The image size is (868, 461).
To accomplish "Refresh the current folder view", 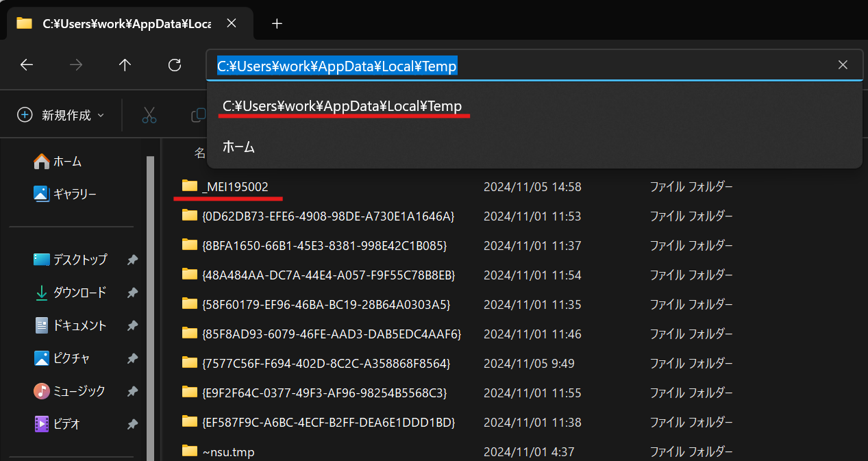I will [175, 65].
